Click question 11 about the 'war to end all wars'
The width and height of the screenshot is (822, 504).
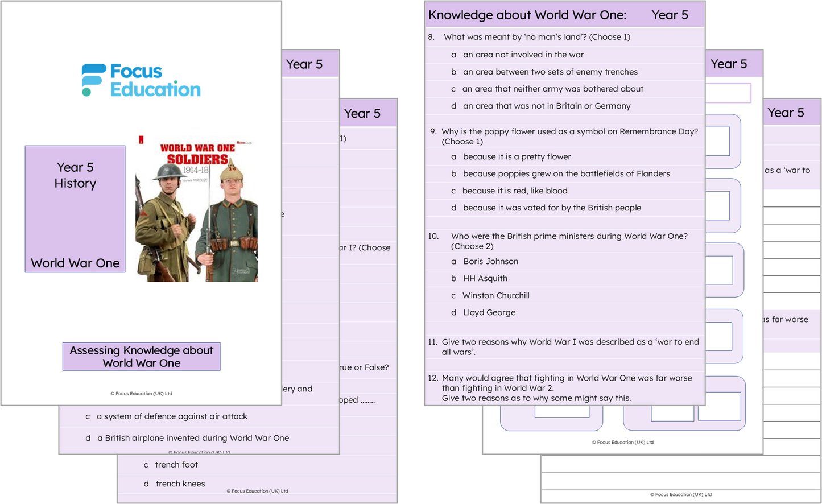pos(569,346)
